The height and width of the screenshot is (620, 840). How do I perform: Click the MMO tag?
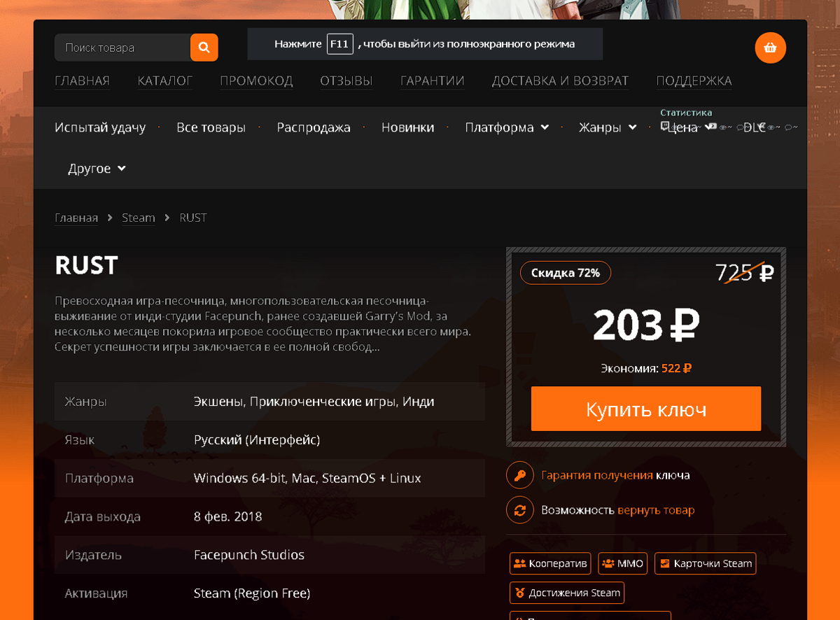(623, 563)
